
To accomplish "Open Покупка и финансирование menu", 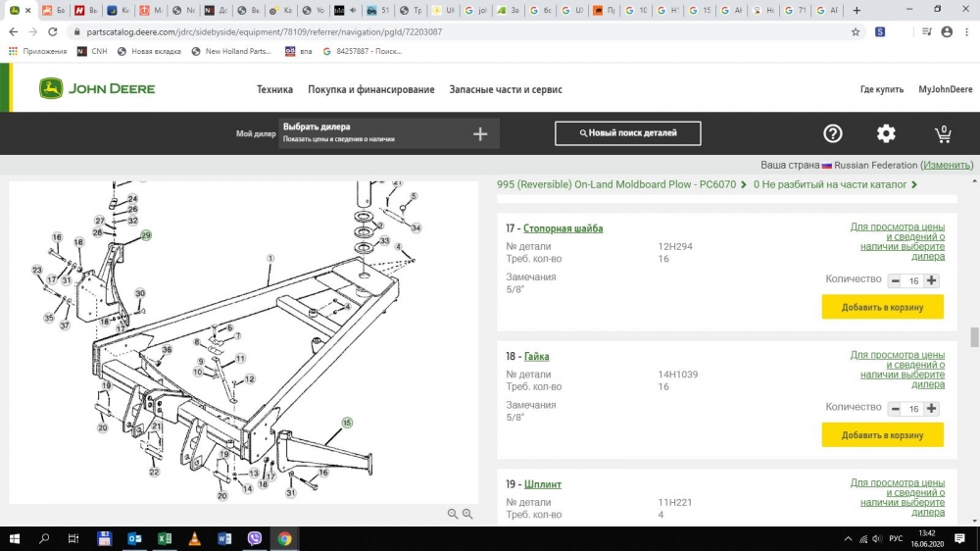I will tap(370, 89).
